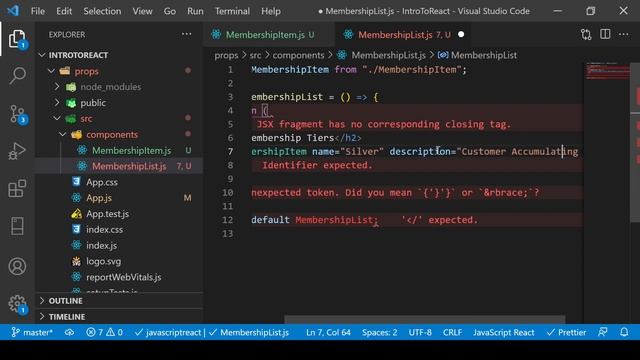Open the Help menu

pos(271,11)
